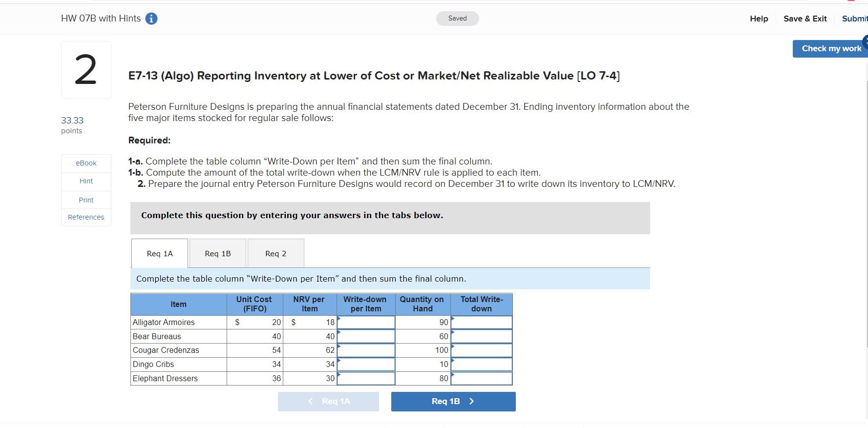Viewport: 868px width, 428px height.
Task: Click the question number 2 box
Action: click(x=86, y=70)
